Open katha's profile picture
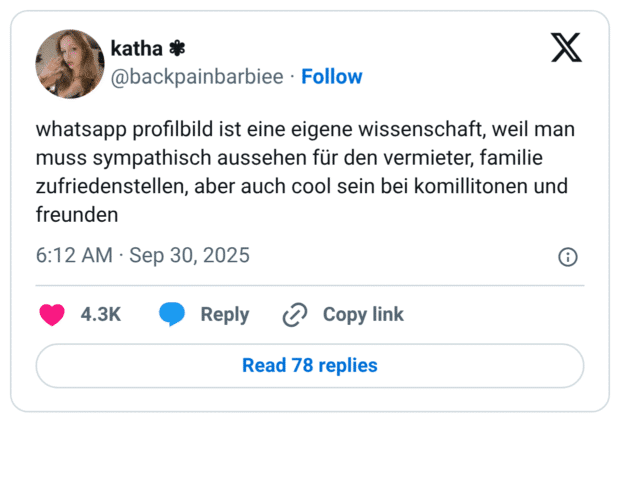The image size is (620, 502). [x=70, y=64]
